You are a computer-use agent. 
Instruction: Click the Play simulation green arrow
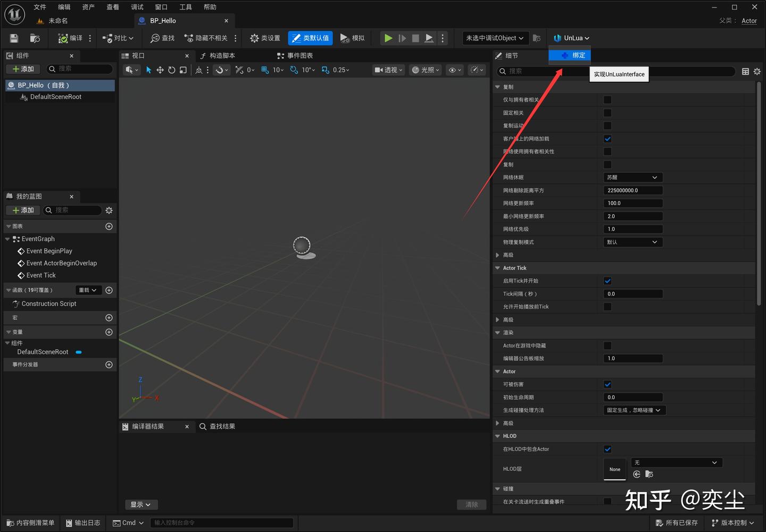(x=388, y=38)
